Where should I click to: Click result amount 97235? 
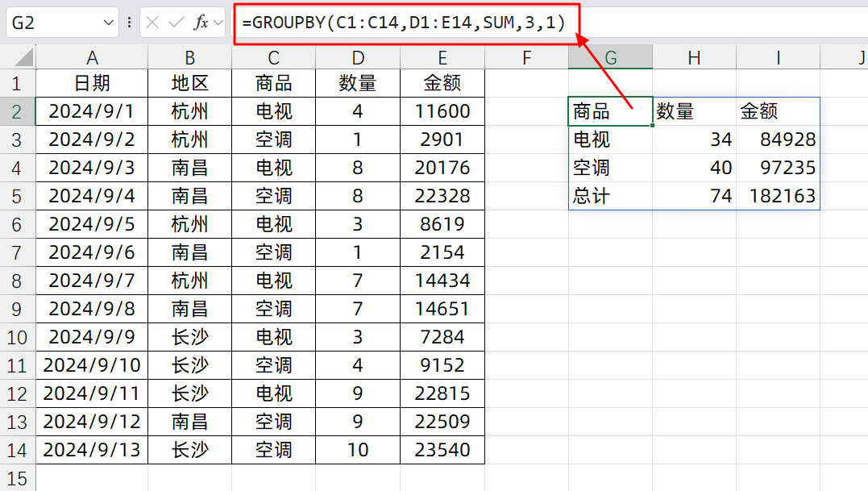coord(779,169)
